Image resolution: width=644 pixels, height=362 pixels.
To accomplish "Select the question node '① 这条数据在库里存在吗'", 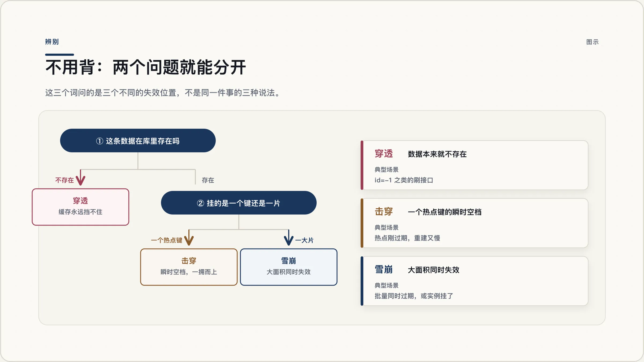I will tap(138, 141).
